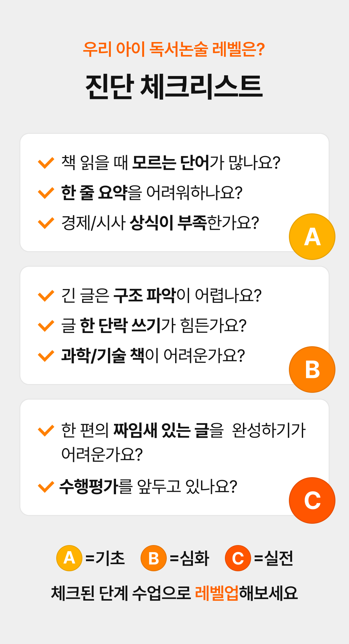
Task: Select the =실전 legend label
Action: coord(274,558)
